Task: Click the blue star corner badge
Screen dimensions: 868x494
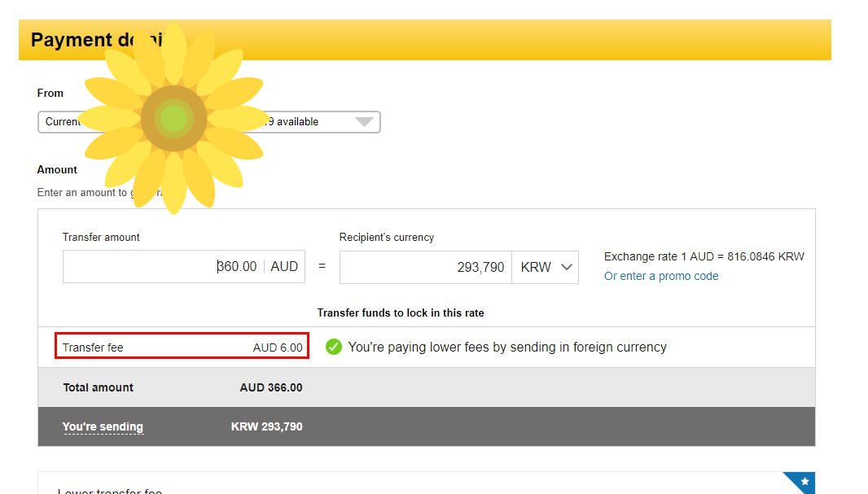Action: click(x=800, y=483)
